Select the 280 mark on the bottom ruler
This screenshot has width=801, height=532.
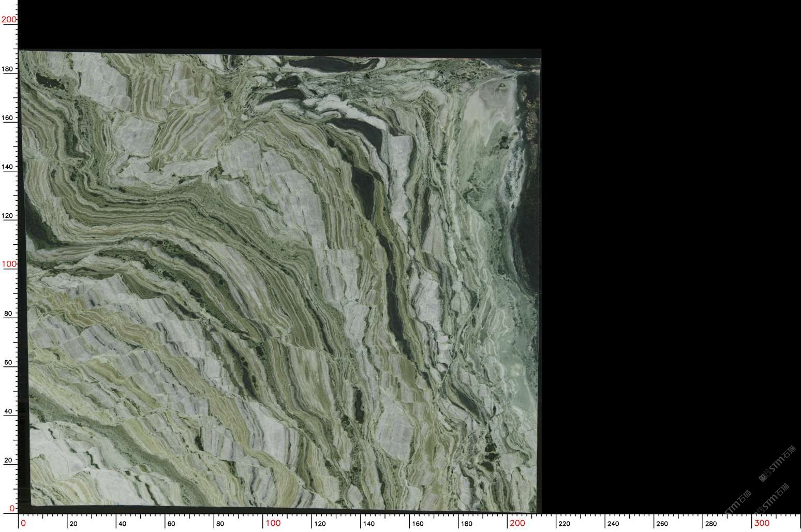coord(711,524)
